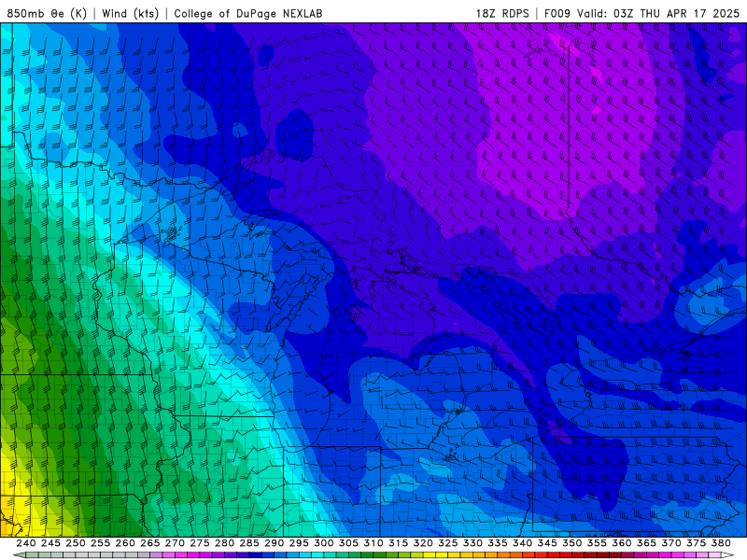Select the 360 value on the color scale
747x560 pixels.
621,543
